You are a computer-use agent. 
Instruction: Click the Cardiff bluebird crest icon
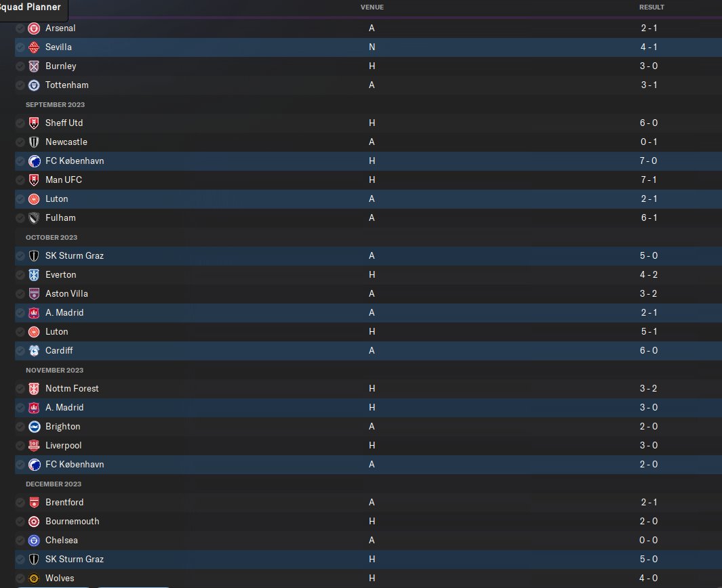tap(34, 351)
